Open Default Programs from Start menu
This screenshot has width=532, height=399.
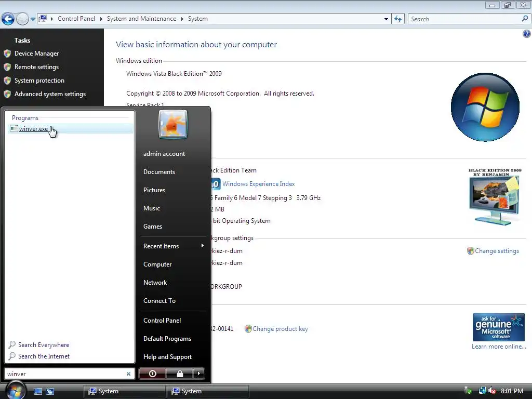click(x=167, y=339)
